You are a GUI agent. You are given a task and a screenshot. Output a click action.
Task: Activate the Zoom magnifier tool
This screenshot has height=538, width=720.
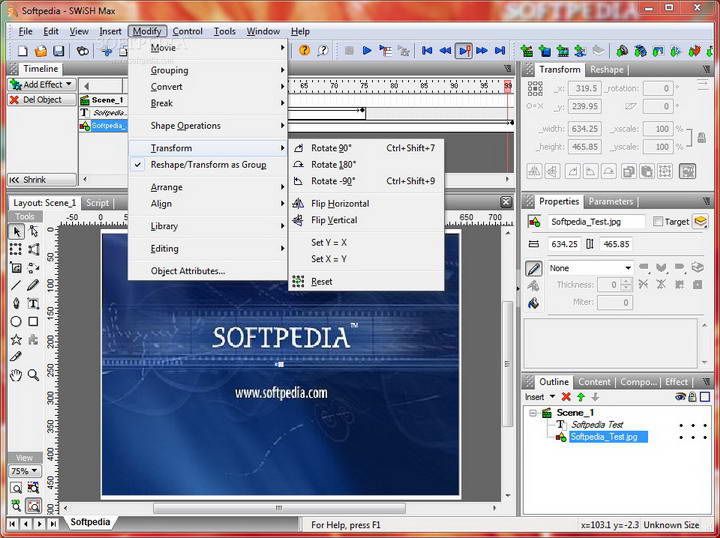tap(33, 375)
